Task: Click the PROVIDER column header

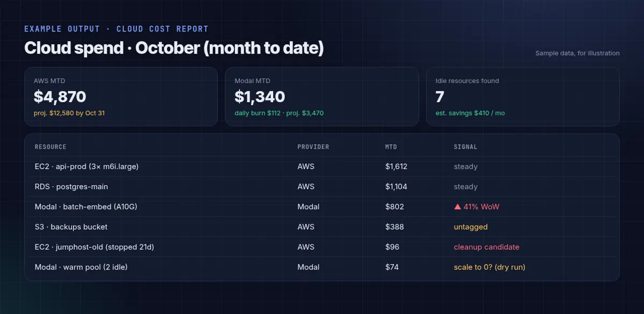Action: [x=313, y=147]
